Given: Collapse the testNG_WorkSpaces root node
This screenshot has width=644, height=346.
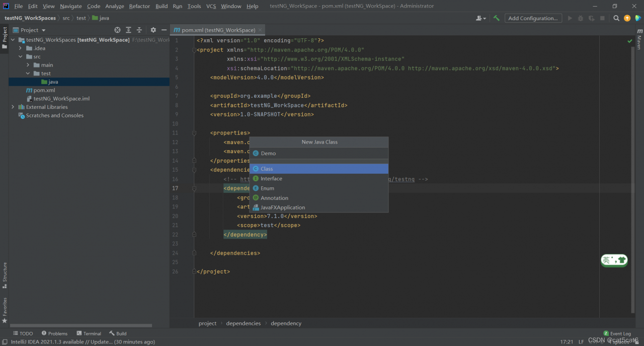Looking at the screenshot, I should tap(13, 40).
